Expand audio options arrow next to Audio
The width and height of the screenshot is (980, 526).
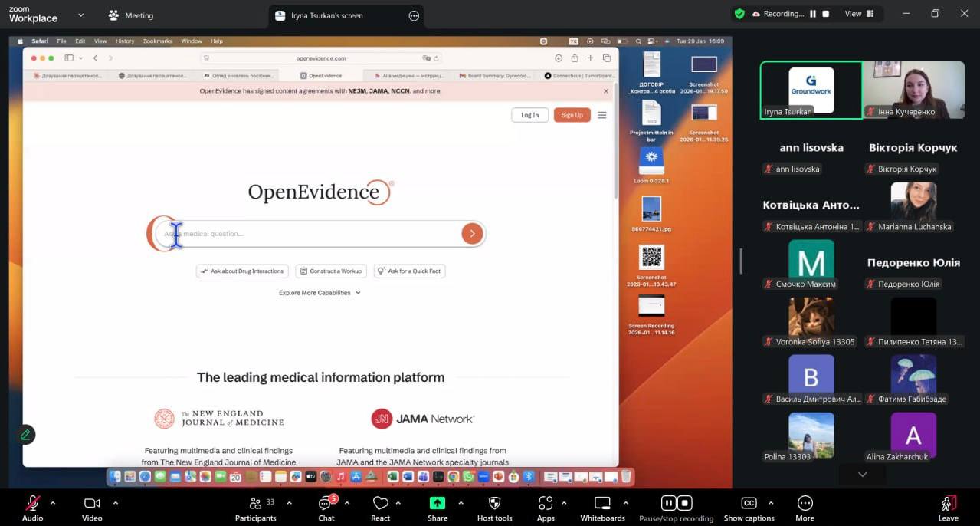(53, 503)
